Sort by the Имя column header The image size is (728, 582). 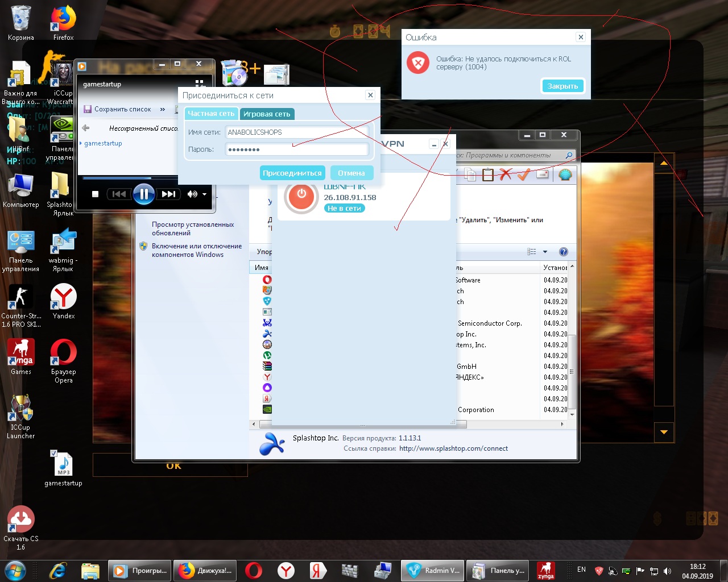pos(262,268)
